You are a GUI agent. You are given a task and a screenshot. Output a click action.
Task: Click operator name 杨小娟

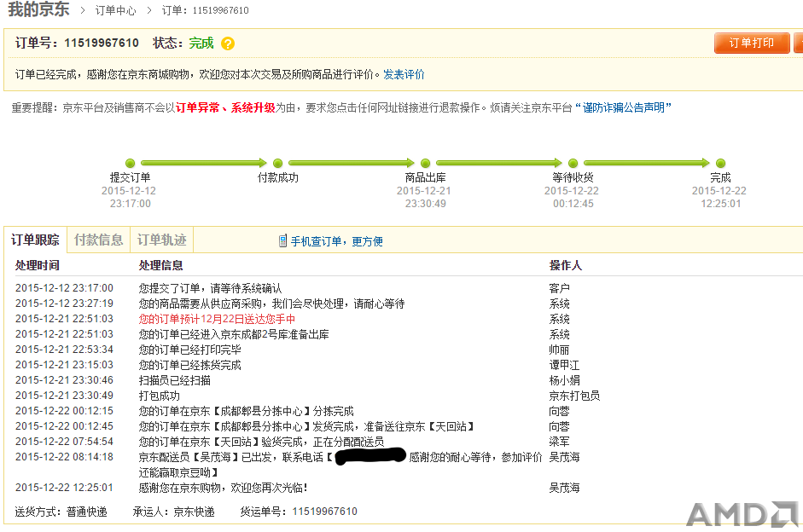coord(564,380)
